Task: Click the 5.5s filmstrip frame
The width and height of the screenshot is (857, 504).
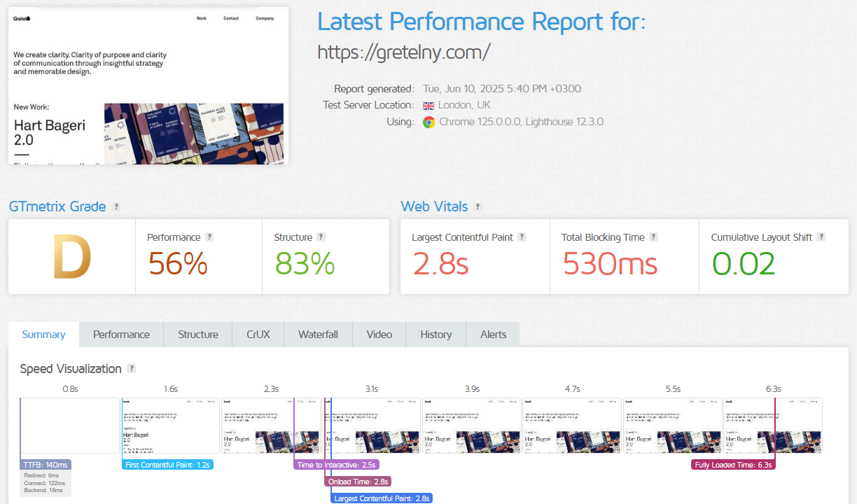Action: click(671, 426)
